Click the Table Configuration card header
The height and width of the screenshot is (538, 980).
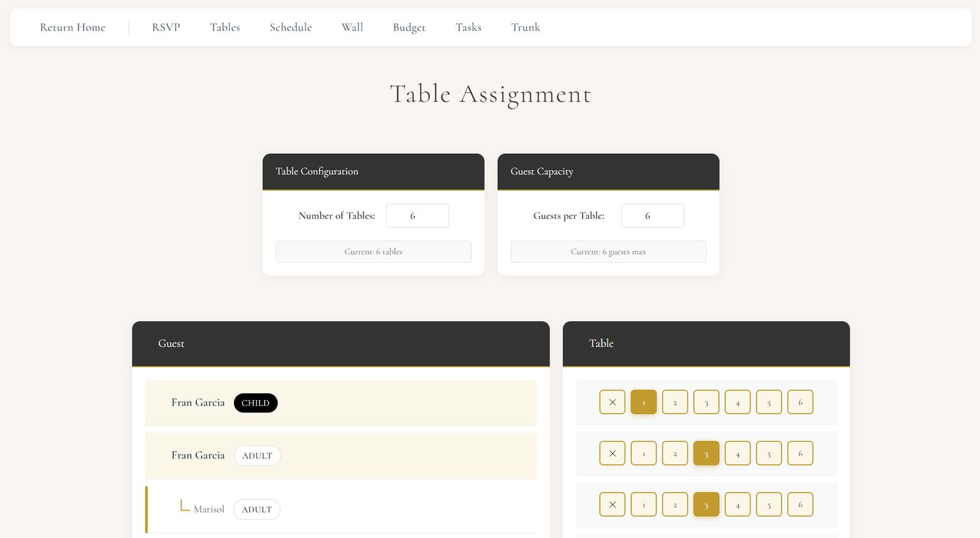click(x=374, y=172)
